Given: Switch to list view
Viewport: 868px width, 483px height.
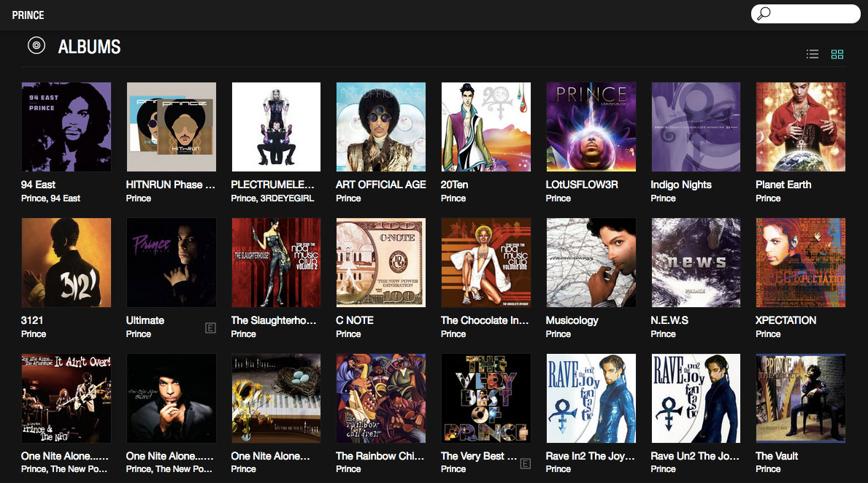Looking at the screenshot, I should (812, 54).
